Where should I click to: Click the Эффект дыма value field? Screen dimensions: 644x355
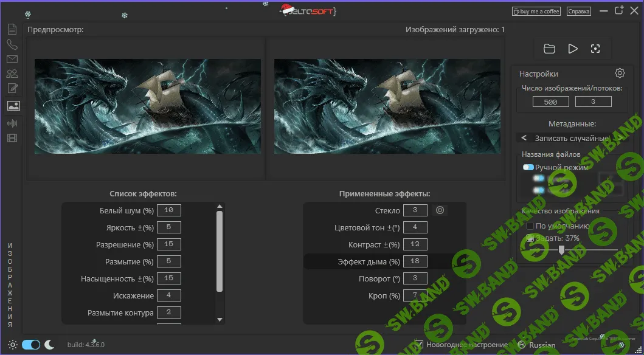[415, 261]
